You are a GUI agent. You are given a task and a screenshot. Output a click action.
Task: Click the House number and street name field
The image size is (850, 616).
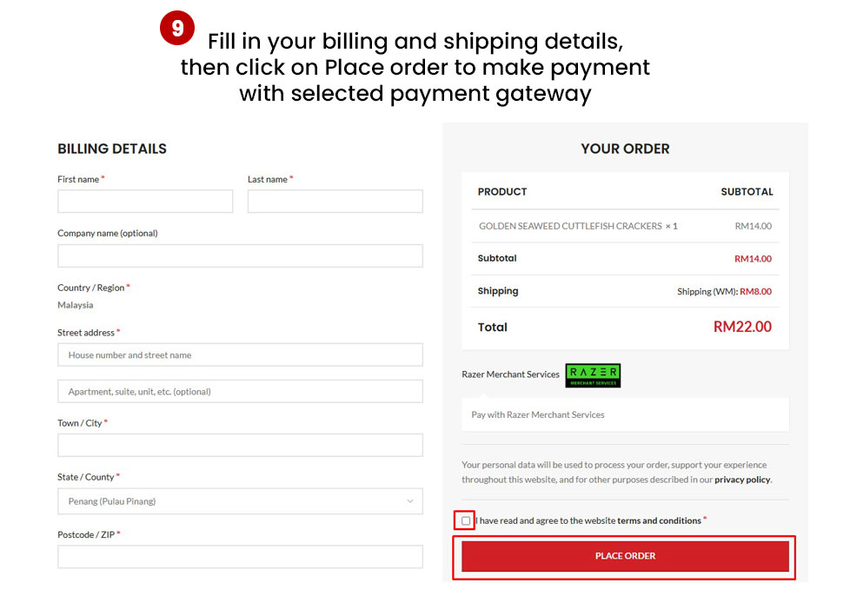pos(240,354)
